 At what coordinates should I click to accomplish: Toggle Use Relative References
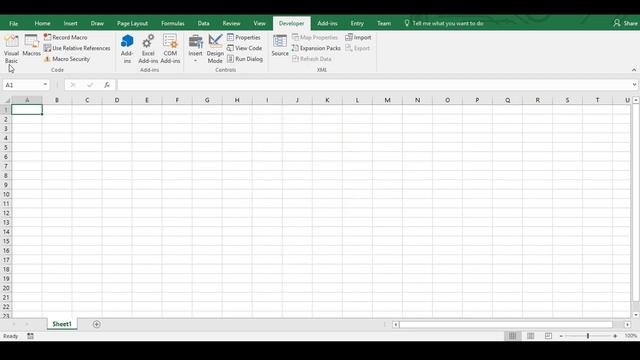click(x=77, y=48)
